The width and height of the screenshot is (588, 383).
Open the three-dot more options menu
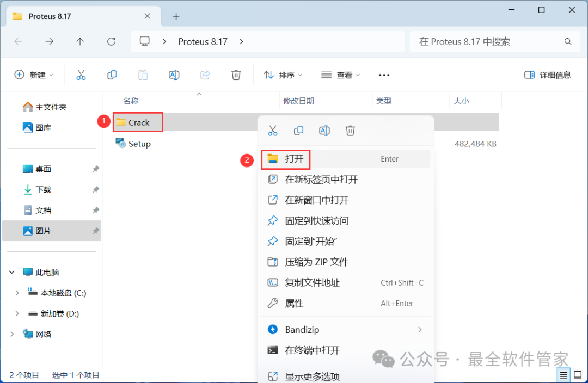pyautogui.click(x=384, y=75)
